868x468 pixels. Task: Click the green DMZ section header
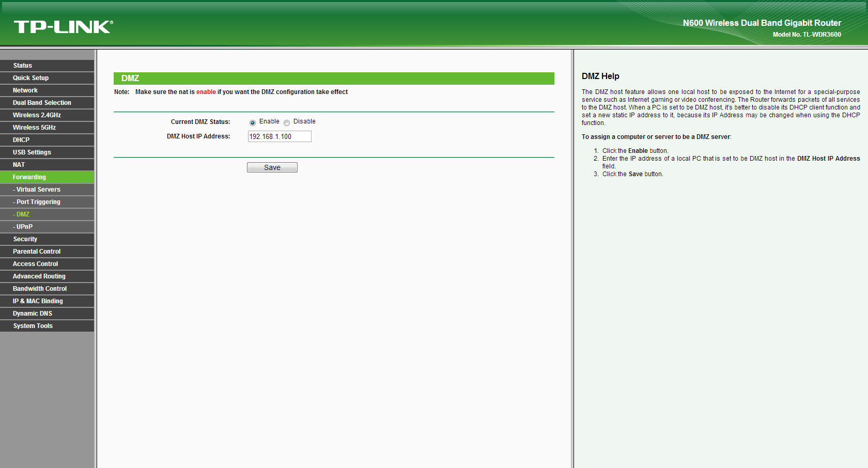point(334,78)
